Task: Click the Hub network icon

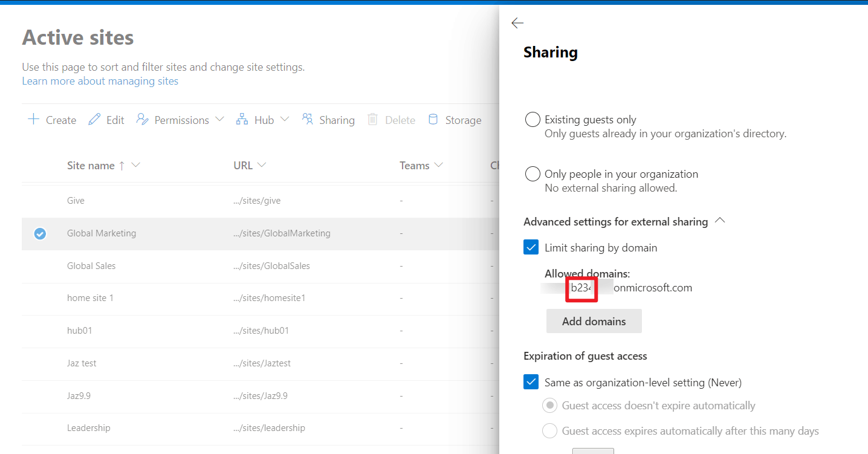Action: pyautogui.click(x=242, y=119)
